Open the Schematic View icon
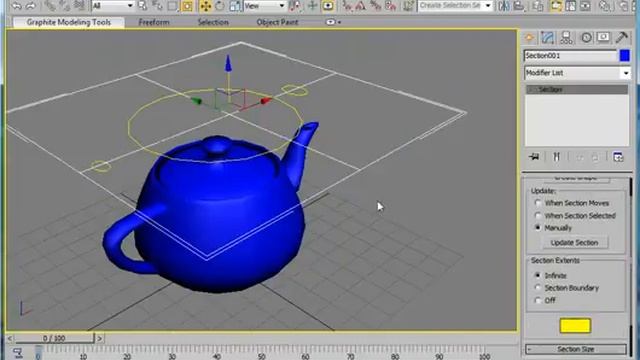Viewport: 640px width, 360px height. click(585, 6)
